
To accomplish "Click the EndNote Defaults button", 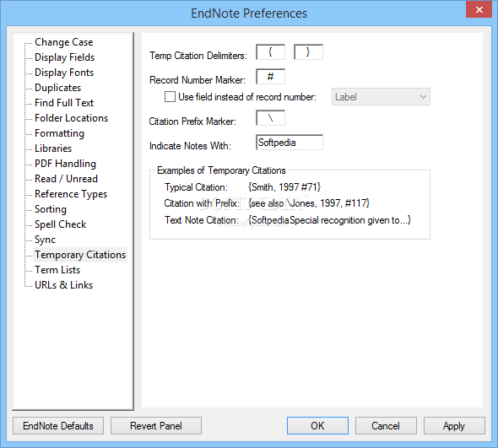I will (x=58, y=426).
